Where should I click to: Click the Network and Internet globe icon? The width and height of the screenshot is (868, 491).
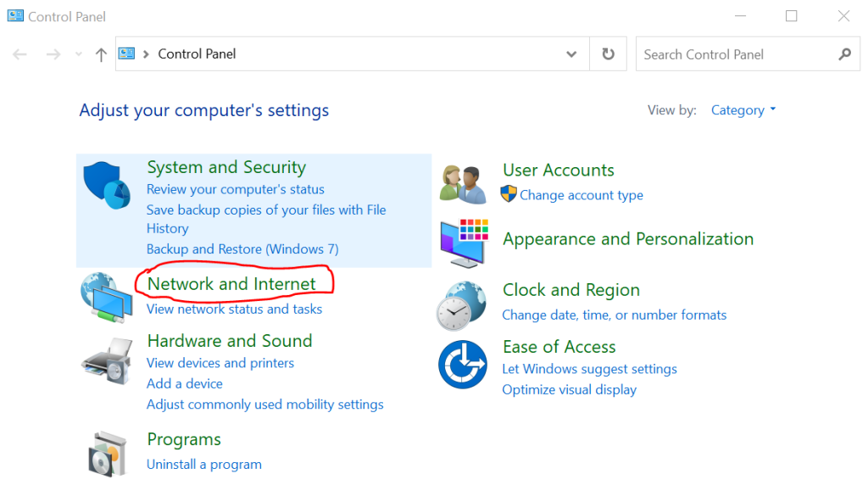coord(106,298)
